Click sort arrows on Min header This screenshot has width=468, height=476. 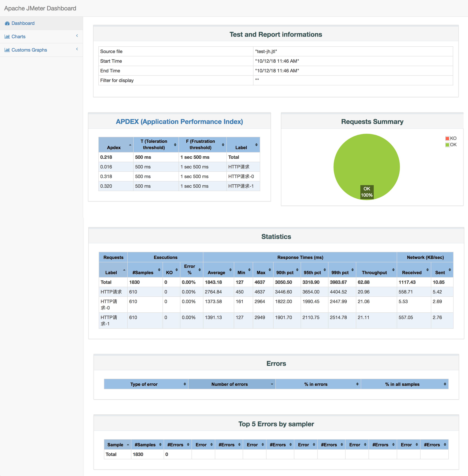(x=249, y=270)
